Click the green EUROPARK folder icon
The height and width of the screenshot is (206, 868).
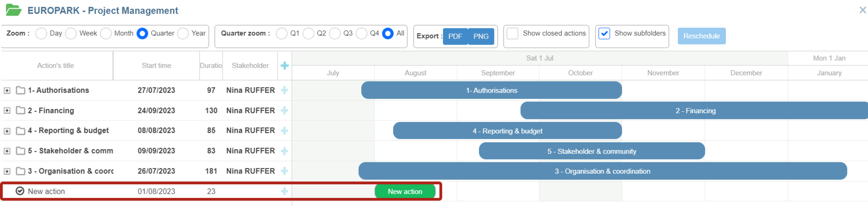(x=14, y=10)
